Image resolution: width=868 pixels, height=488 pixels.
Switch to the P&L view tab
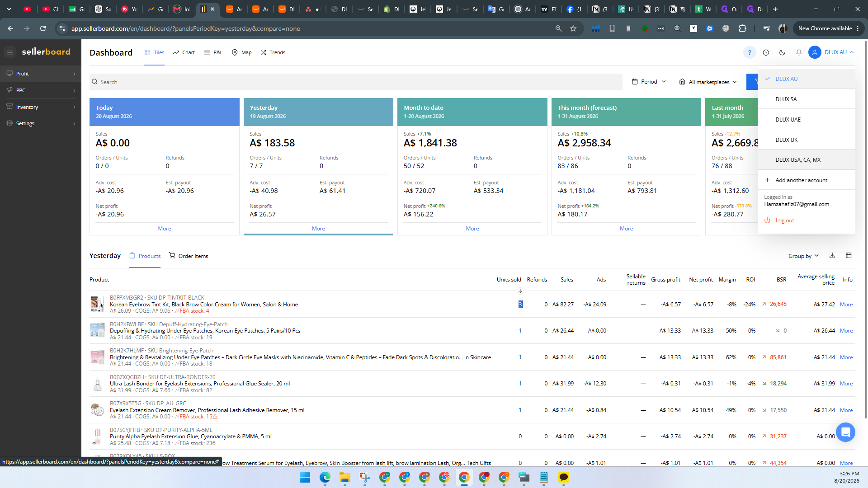(x=213, y=52)
